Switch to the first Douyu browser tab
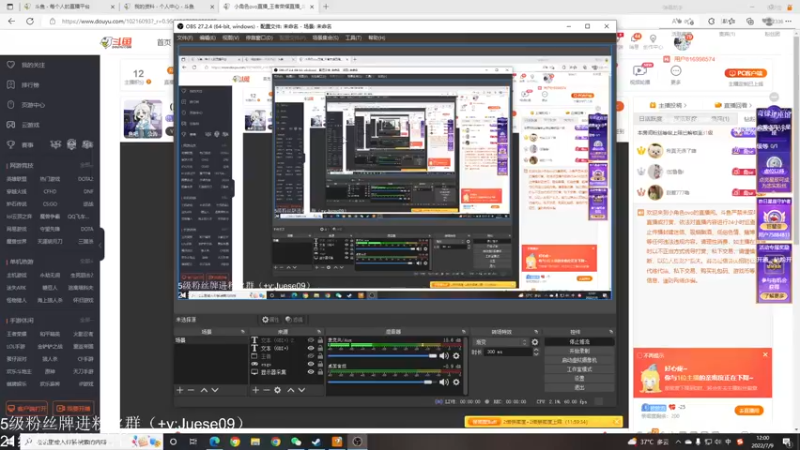 point(67,7)
